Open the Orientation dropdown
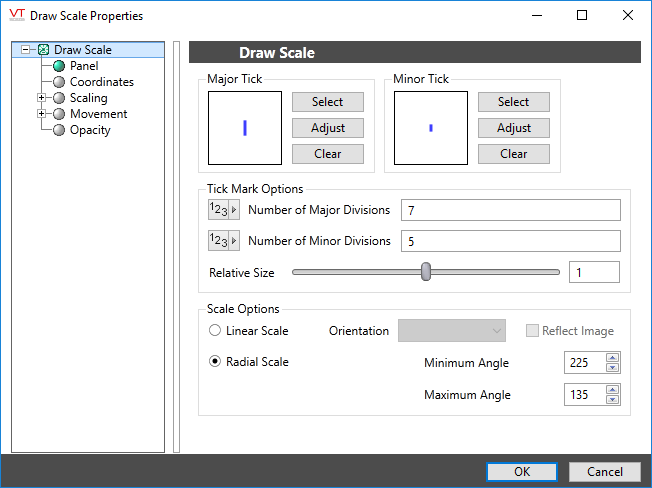 coord(452,331)
